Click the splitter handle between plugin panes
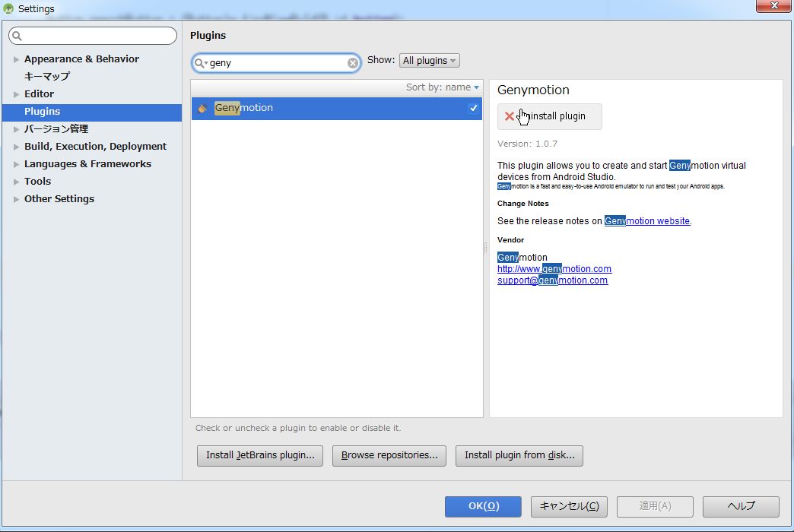 click(486, 248)
